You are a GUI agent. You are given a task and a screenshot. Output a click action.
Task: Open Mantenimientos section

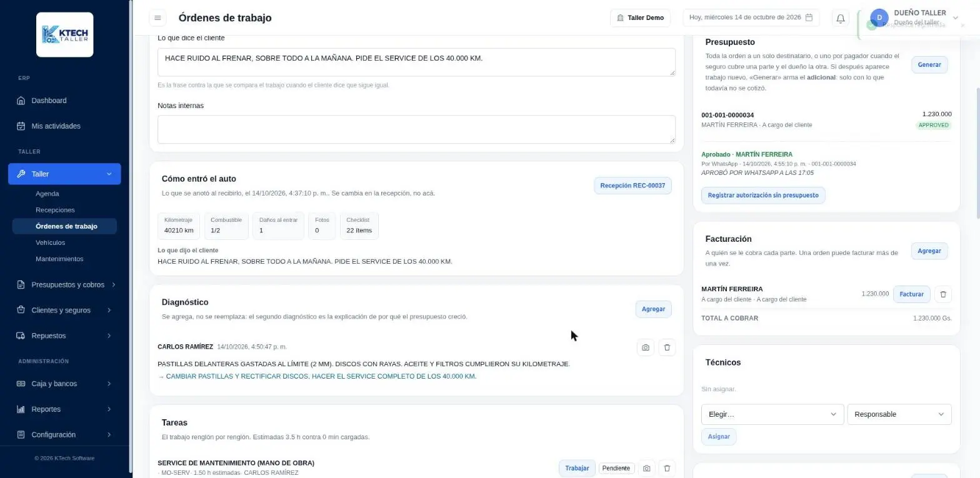[x=59, y=259]
